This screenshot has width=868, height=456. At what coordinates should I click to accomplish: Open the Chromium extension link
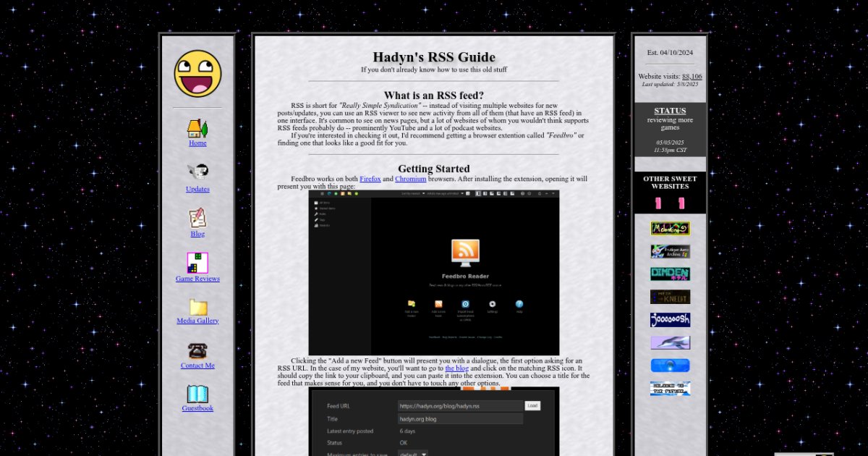point(410,179)
